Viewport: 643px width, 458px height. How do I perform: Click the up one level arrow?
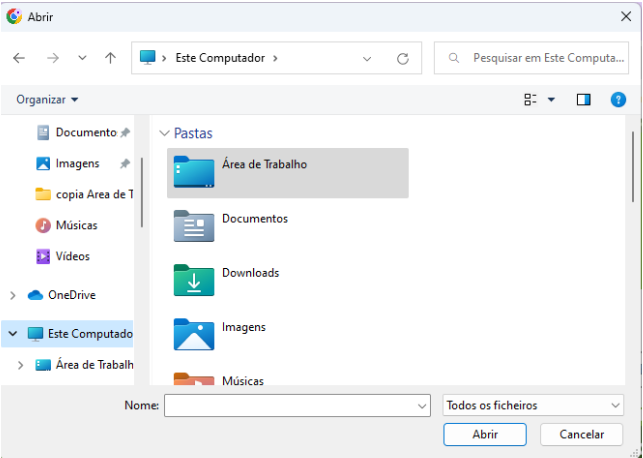click(x=110, y=58)
